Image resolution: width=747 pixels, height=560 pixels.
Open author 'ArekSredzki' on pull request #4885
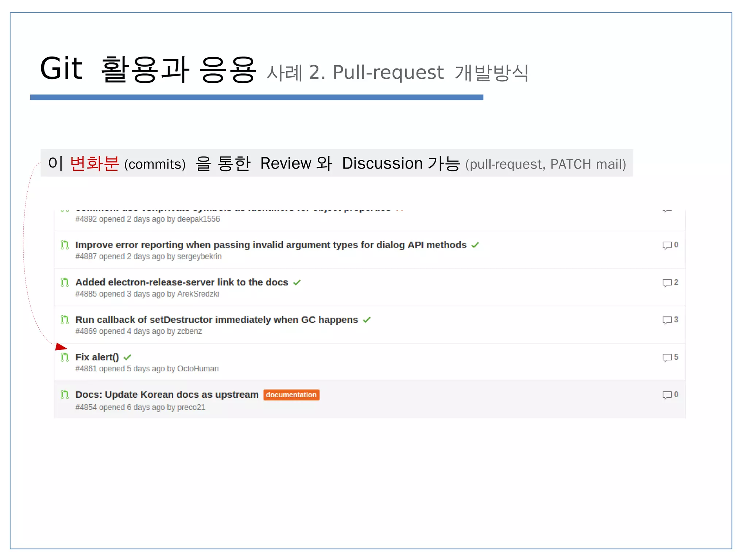pos(198,294)
